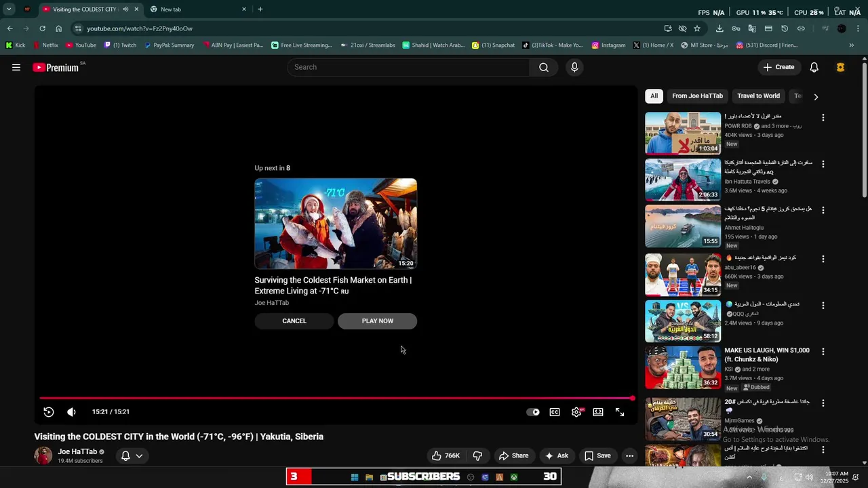Like the video with 766K likes

(446, 455)
